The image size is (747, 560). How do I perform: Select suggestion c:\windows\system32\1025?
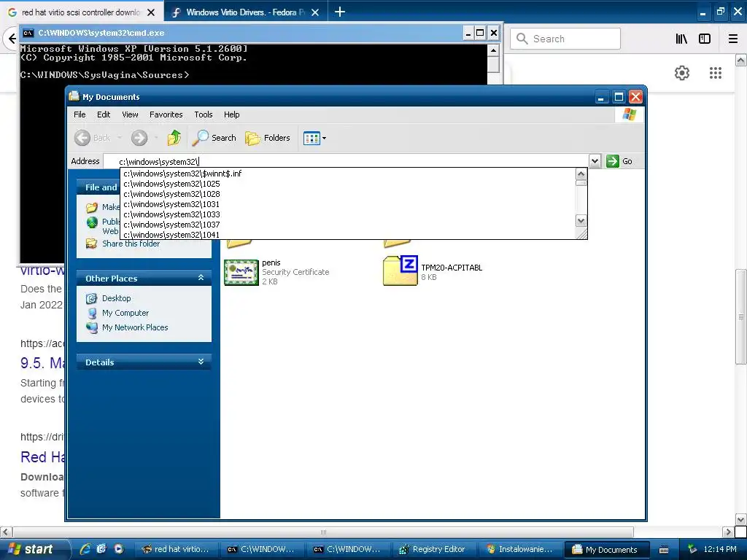click(x=348, y=184)
